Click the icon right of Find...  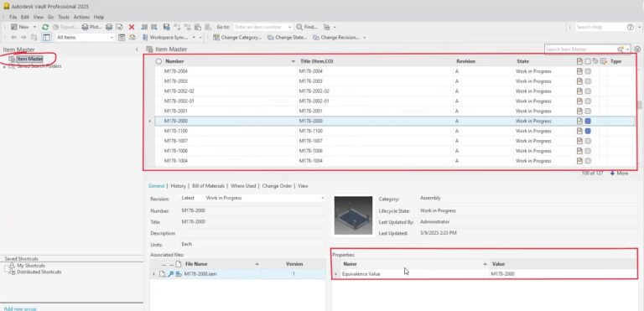(x=326, y=27)
